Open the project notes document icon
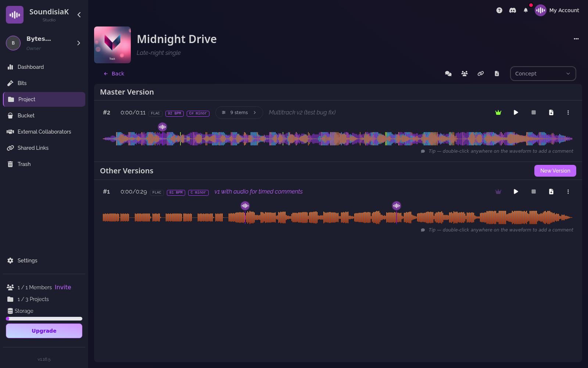This screenshot has width=588, height=368. click(x=497, y=74)
